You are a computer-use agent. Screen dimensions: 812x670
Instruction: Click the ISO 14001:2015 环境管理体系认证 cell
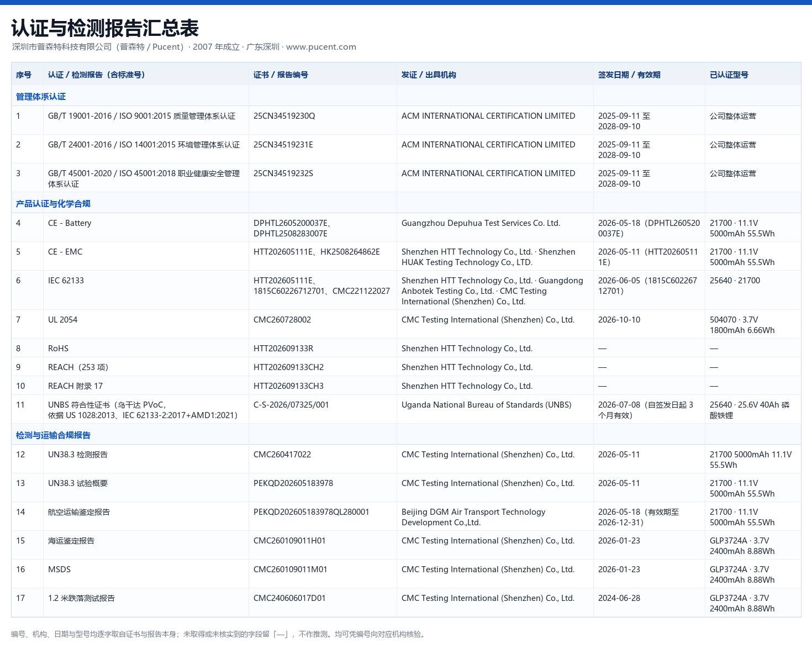[x=144, y=145]
